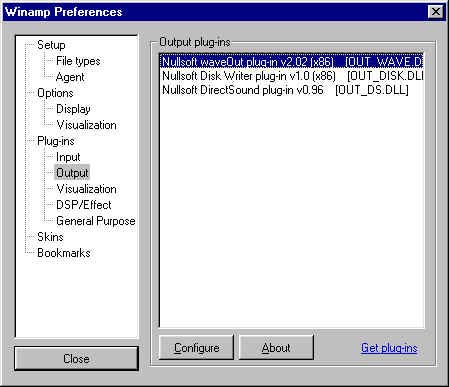Open Visualization under Options
Screen dimensions: 449x387
coord(87,125)
